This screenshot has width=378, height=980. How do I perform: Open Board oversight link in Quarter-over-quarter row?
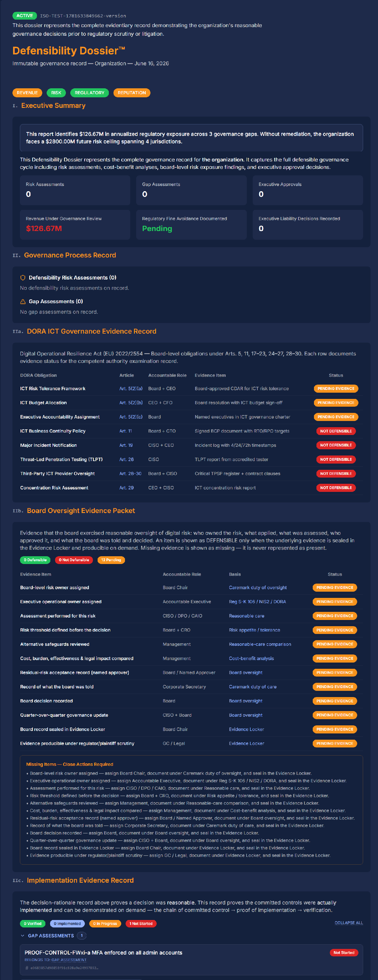(246, 715)
